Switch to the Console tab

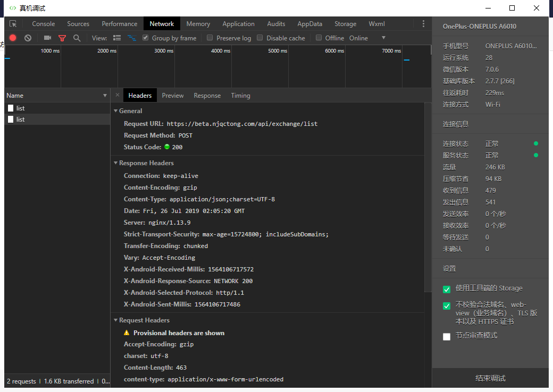point(44,24)
